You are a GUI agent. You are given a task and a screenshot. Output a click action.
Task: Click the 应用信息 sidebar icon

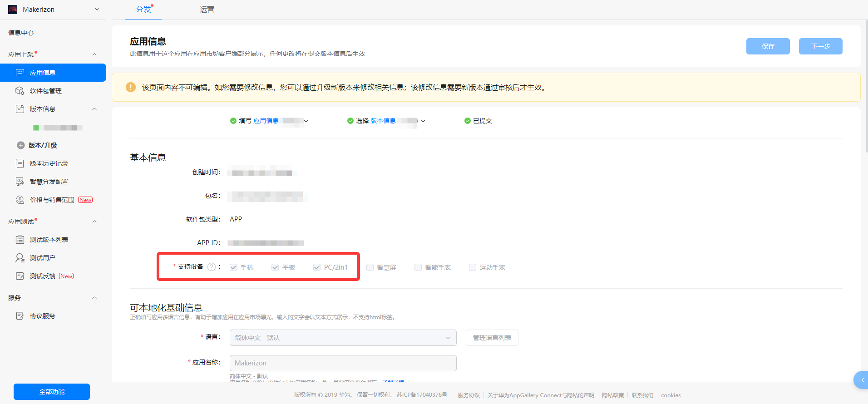pyautogui.click(x=20, y=73)
